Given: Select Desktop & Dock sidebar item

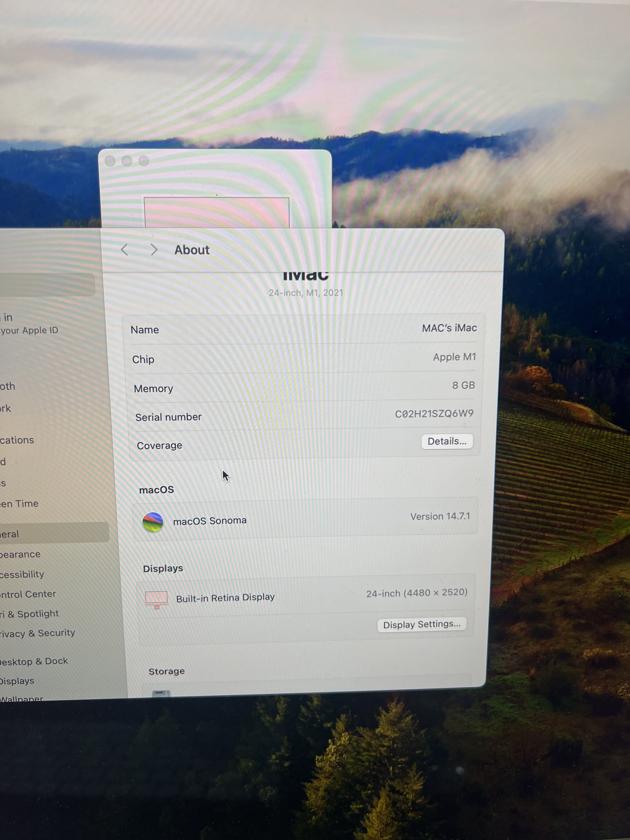Looking at the screenshot, I should (x=34, y=661).
